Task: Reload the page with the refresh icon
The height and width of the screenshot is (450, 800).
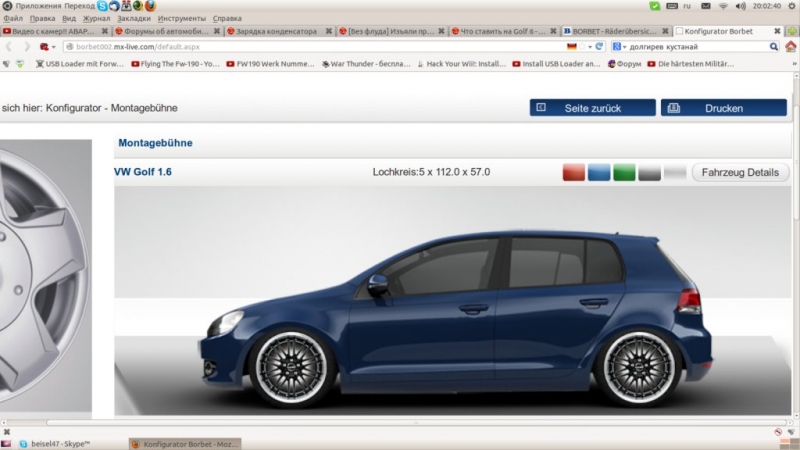Action: (599, 46)
